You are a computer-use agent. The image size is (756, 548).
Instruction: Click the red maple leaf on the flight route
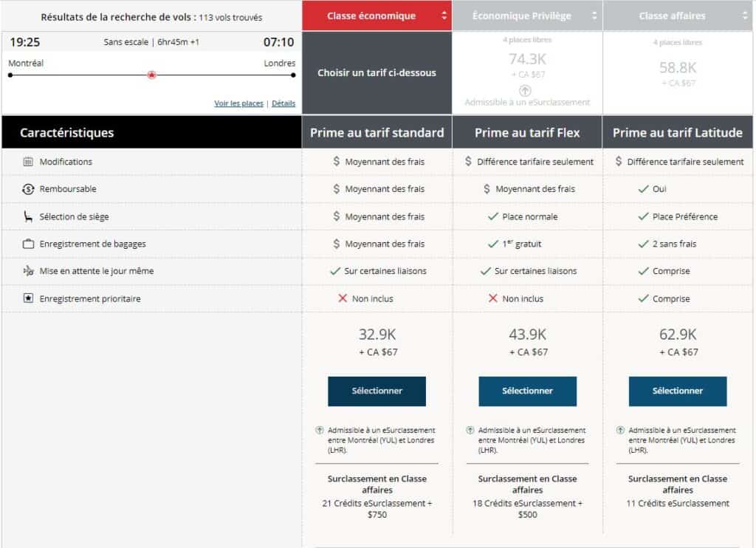point(151,75)
